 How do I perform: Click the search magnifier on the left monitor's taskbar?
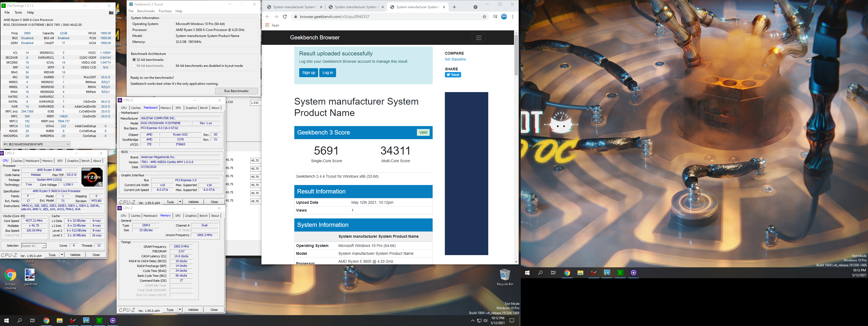(20, 321)
